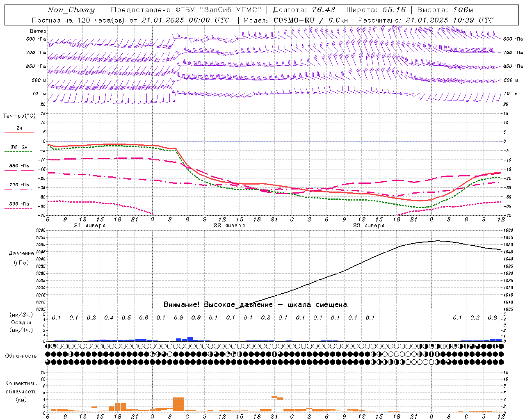Click the "Облачность" cloud cover label
The width and height of the screenshot is (525, 420).
(21, 356)
